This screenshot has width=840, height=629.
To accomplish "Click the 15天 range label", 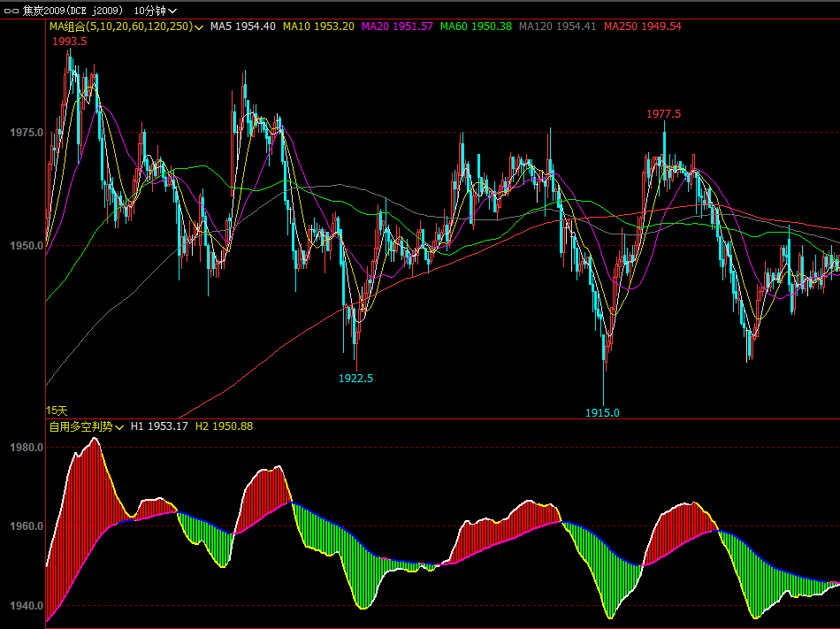I will click(x=57, y=410).
